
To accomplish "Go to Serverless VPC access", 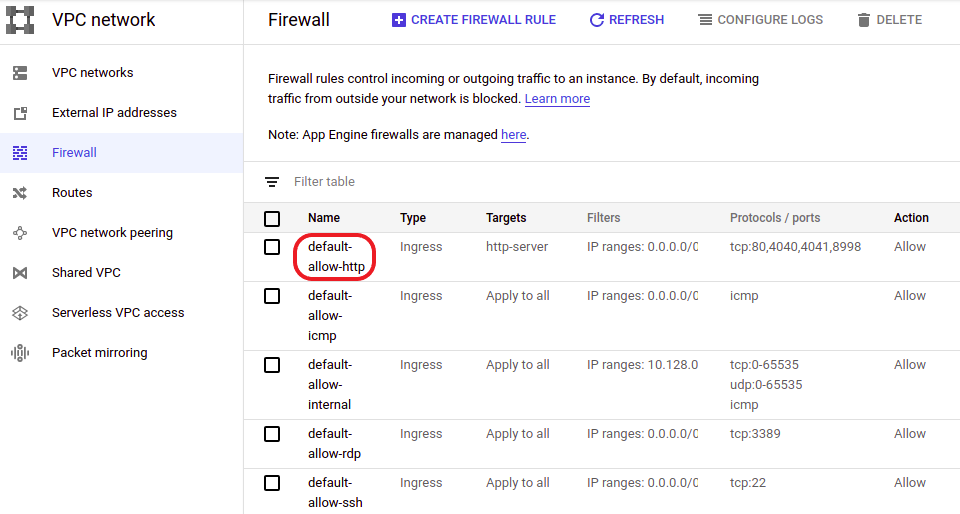I will 118,313.
